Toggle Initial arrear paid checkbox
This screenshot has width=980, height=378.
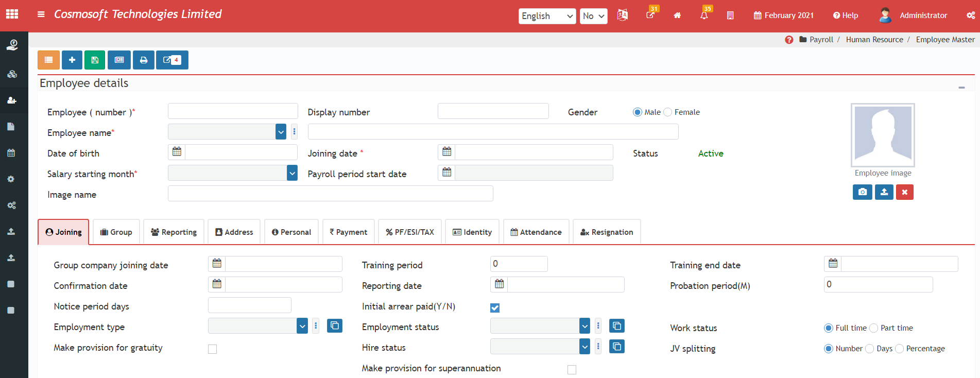tap(495, 308)
